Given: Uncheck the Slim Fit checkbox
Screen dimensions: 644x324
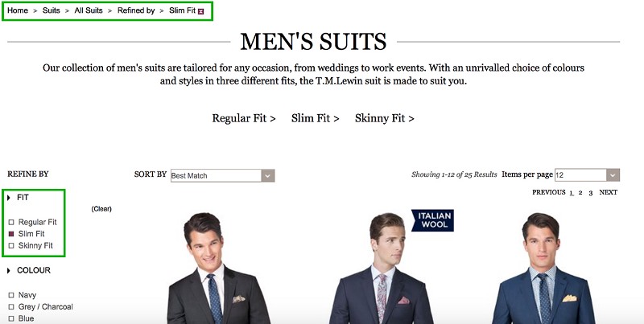Looking at the screenshot, I should tap(11, 234).
